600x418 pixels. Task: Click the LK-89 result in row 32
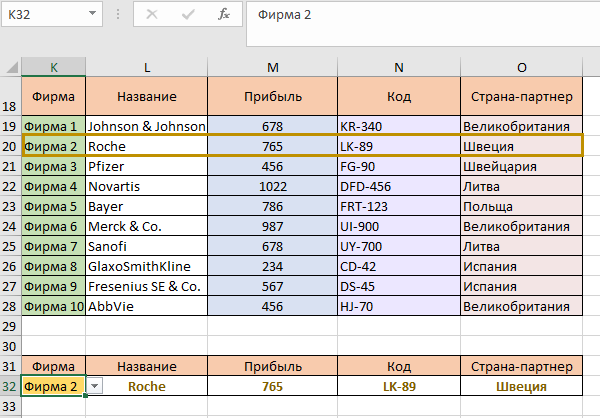[x=399, y=386]
